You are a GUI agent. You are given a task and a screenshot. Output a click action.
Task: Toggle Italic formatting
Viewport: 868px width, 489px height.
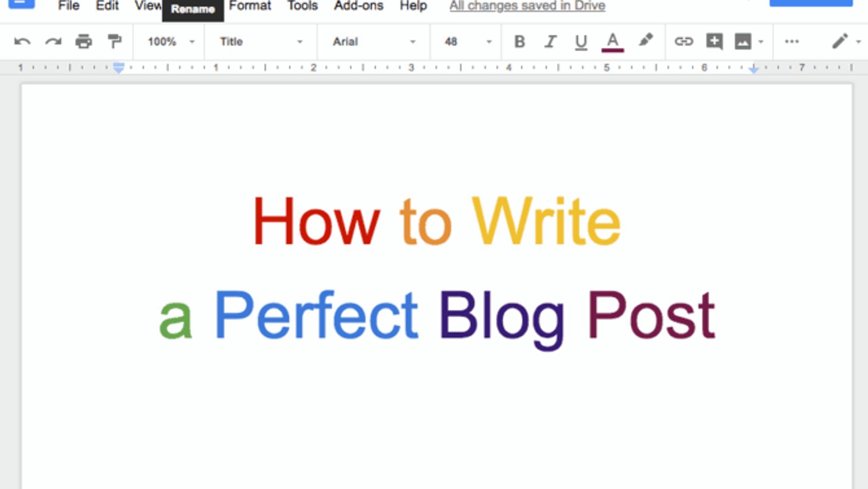tap(550, 41)
